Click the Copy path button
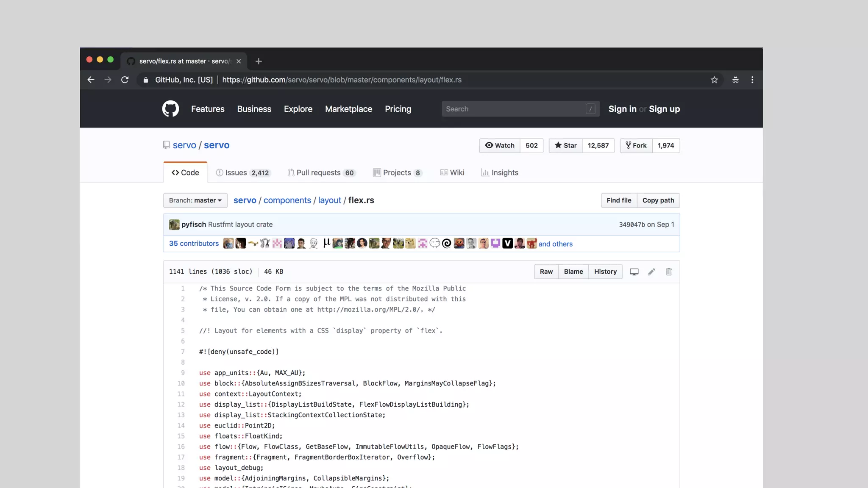Viewport: 868px width, 488px height. [x=658, y=200]
